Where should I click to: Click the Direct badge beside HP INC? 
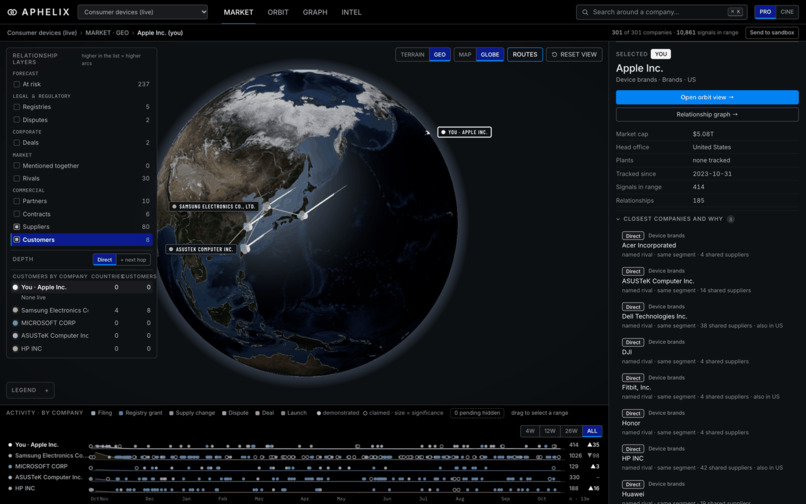coord(633,449)
